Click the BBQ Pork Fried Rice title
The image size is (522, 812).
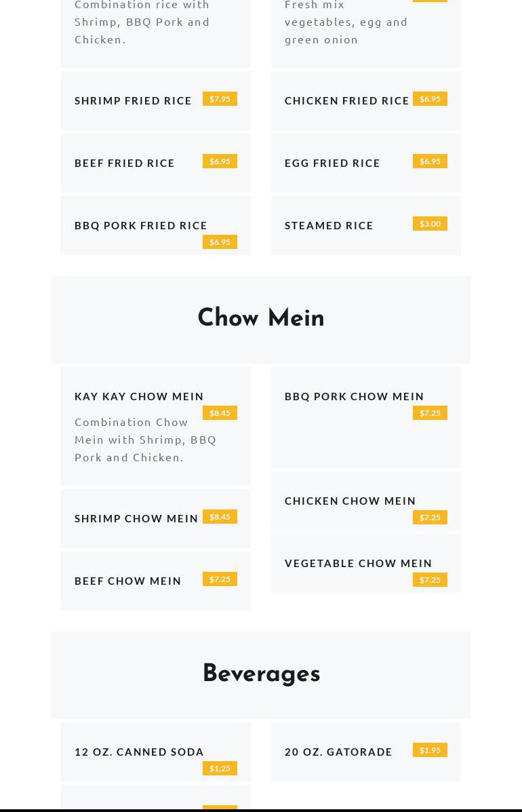coord(141,225)
